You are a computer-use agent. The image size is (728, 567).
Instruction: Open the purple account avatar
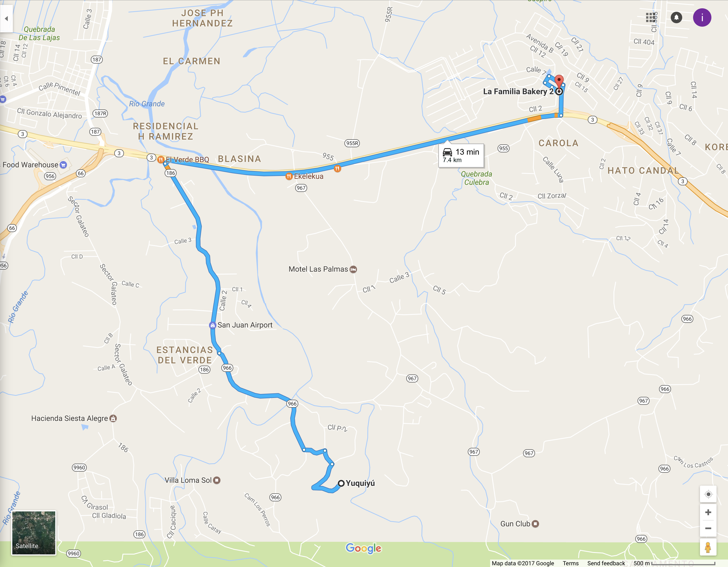[x=702, y=17]
